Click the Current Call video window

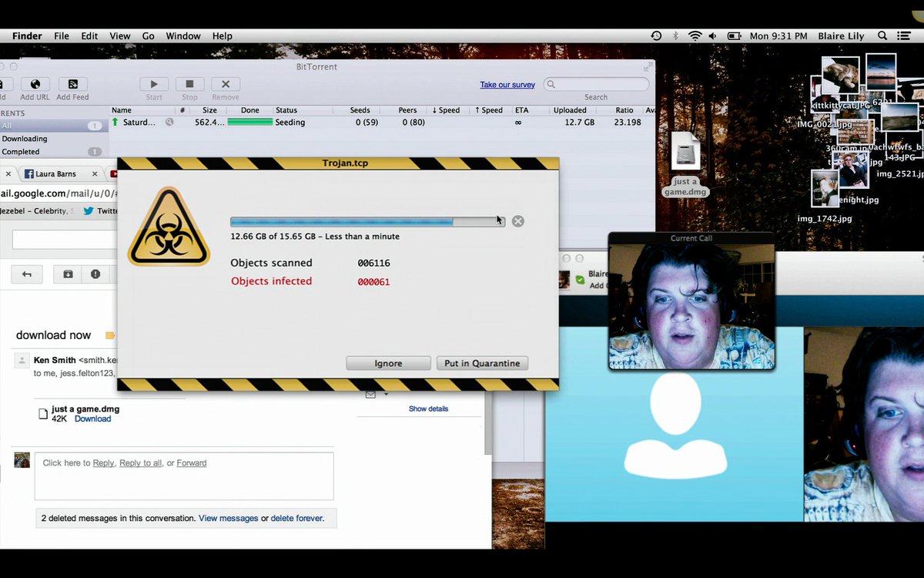point(691,301)
